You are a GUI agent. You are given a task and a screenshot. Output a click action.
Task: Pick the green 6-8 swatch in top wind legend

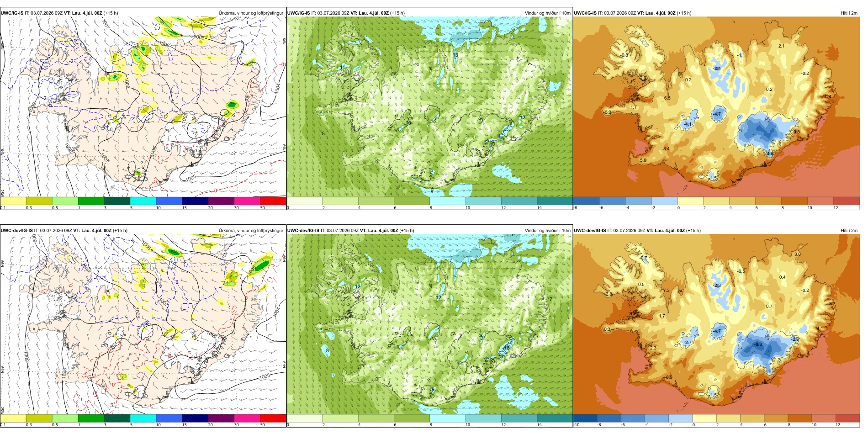coord(412,201)
